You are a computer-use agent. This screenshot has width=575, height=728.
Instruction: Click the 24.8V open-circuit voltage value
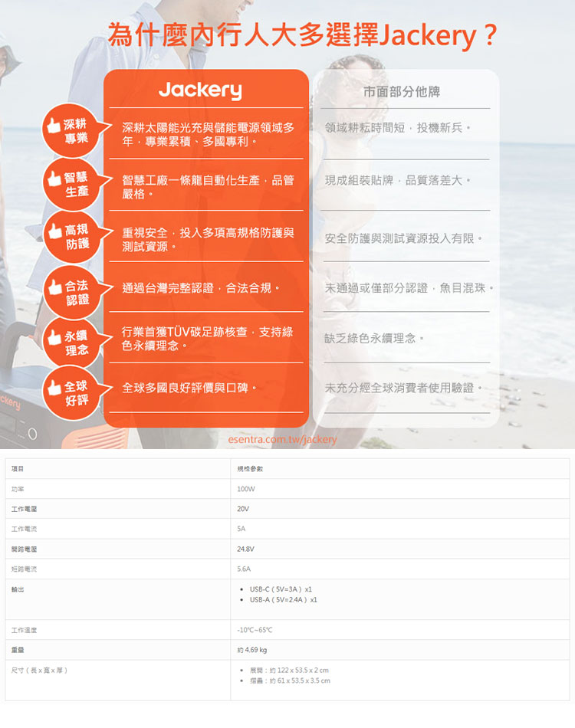coord(246,549)
